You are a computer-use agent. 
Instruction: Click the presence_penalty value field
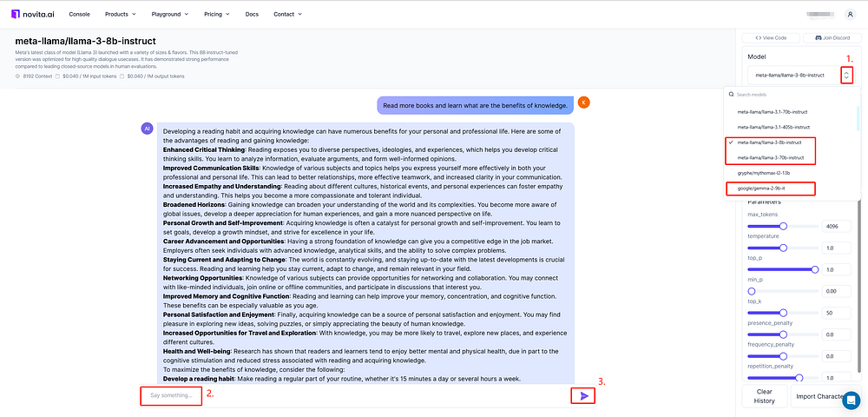point(837,334)
